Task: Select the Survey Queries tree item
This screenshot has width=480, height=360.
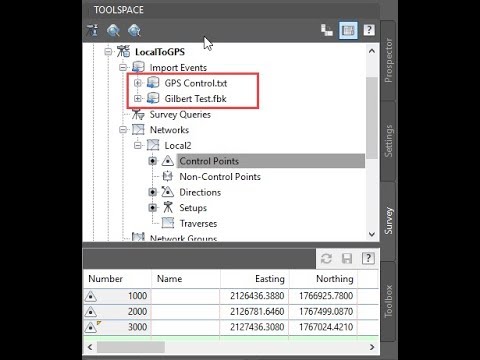Action: point(180,114)
